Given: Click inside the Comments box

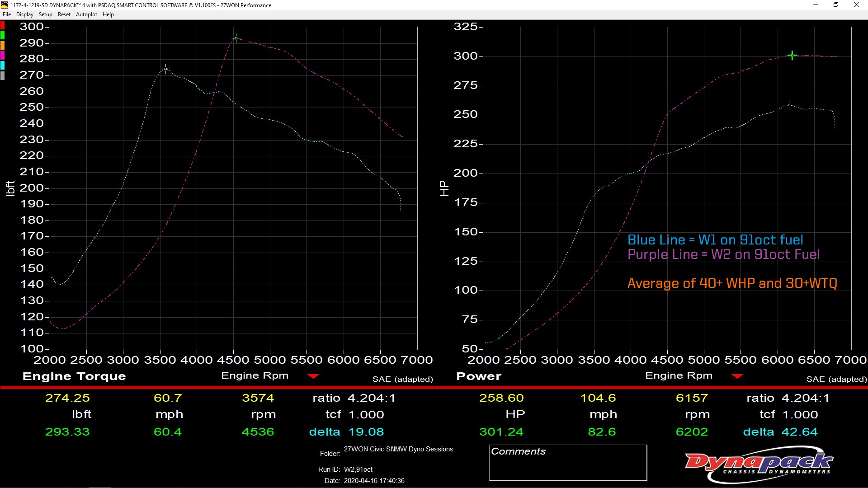Looking at the screenshot, I should click(x=568, y=463).
